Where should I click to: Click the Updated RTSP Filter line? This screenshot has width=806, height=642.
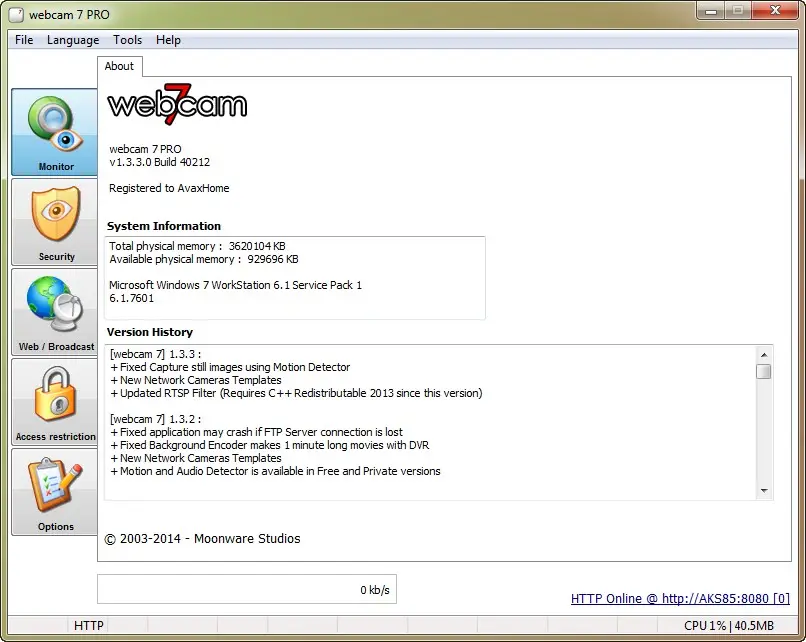(296, 393)
